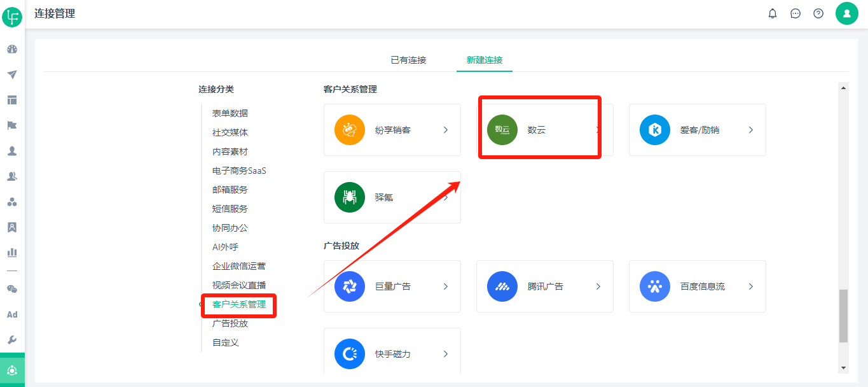Select 视频会议直播 category
Viewport: 868px width, 387px height.
click(x=239, y=285)
